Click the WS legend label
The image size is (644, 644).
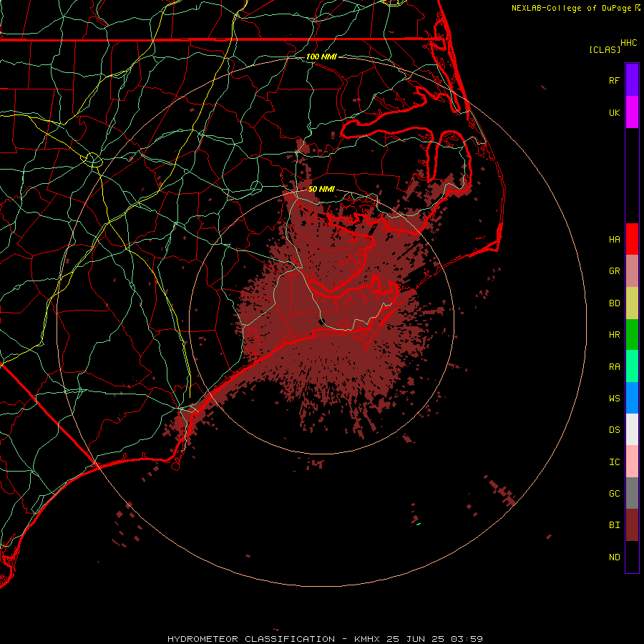[615, 398]
